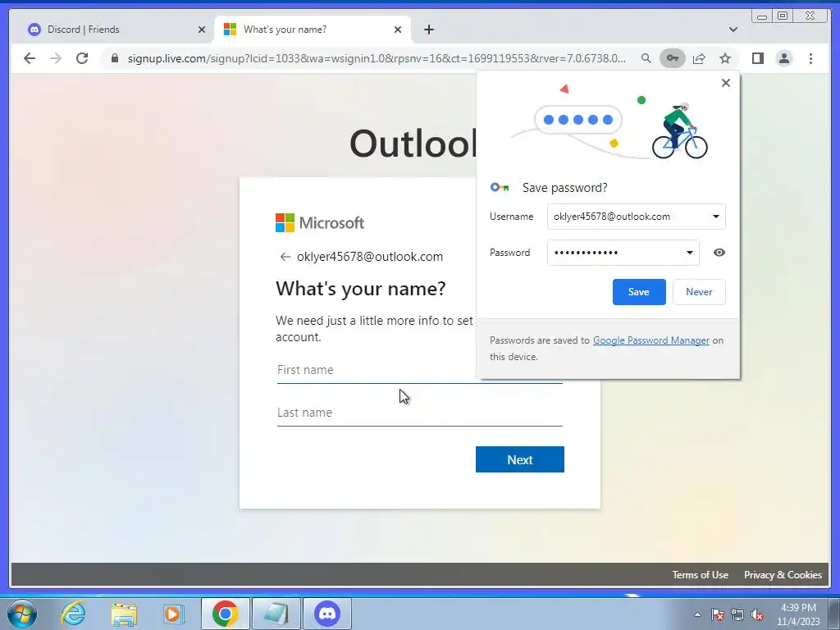Open the Terms of Use link
This screenshot has height=630, width=840.
pos(700,575)
